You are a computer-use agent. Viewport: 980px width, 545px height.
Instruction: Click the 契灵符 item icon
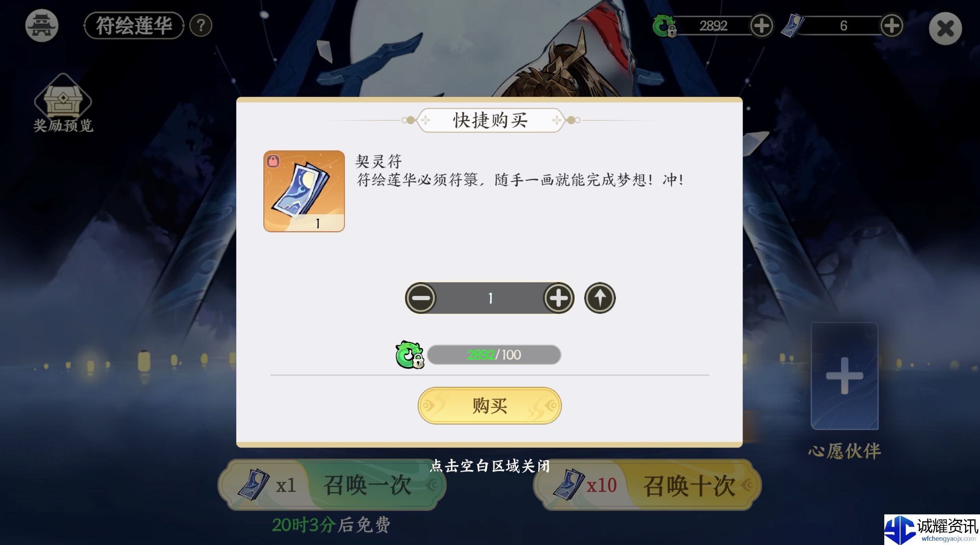[304, 191]
